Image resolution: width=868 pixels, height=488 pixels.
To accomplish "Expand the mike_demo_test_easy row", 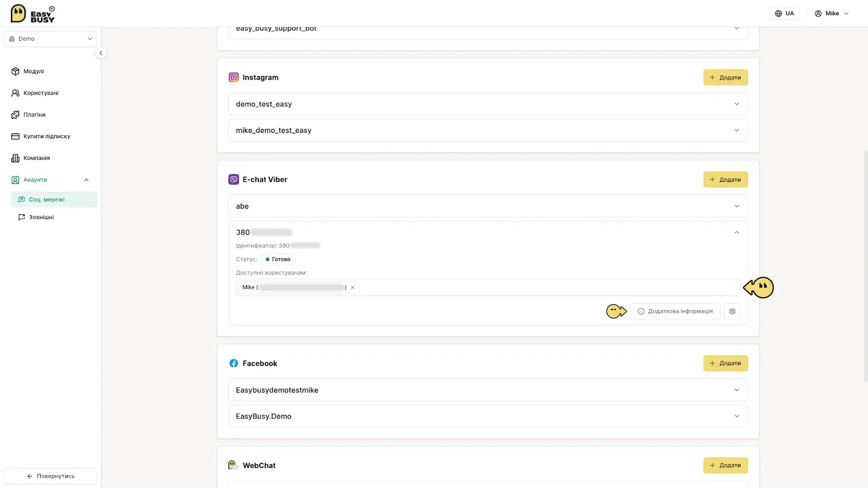I will (488, 130).
